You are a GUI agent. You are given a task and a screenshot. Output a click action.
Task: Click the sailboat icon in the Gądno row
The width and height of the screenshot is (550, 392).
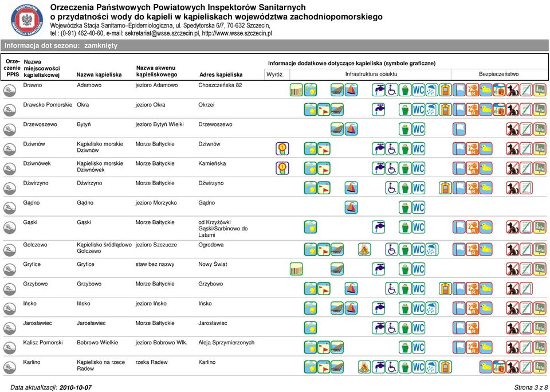coord(351,207)
